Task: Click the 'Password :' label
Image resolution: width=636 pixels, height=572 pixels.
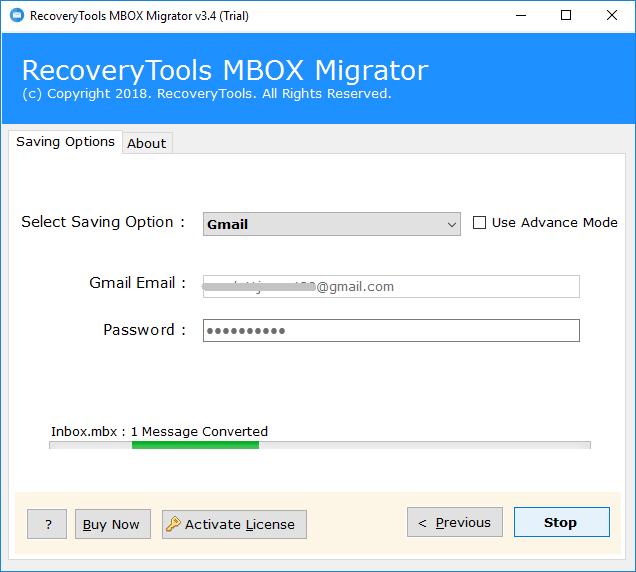Action: click(x=144, y=330)
